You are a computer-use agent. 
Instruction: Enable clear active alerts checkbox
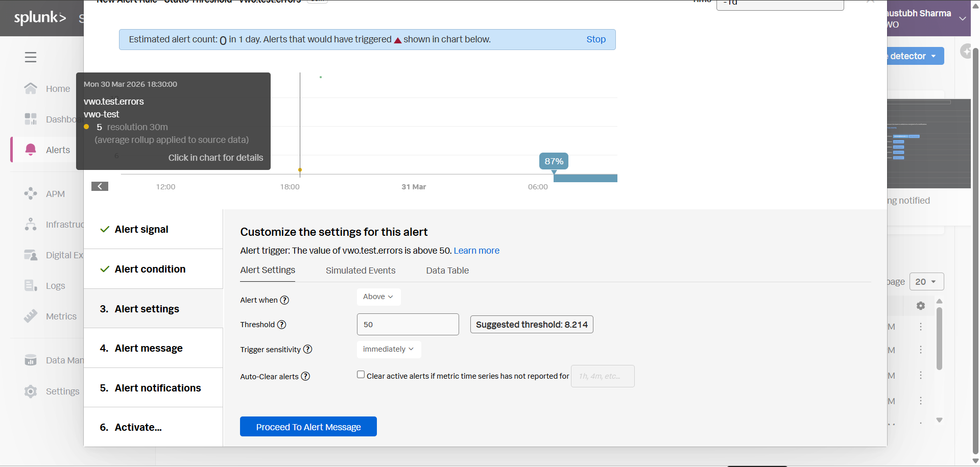361,375
